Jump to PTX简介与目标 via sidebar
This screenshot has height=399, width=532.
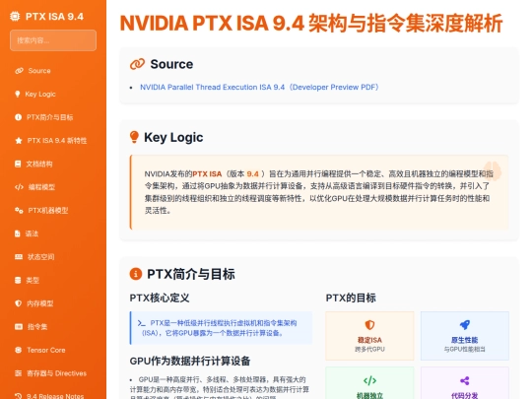(x=50, y=117)
